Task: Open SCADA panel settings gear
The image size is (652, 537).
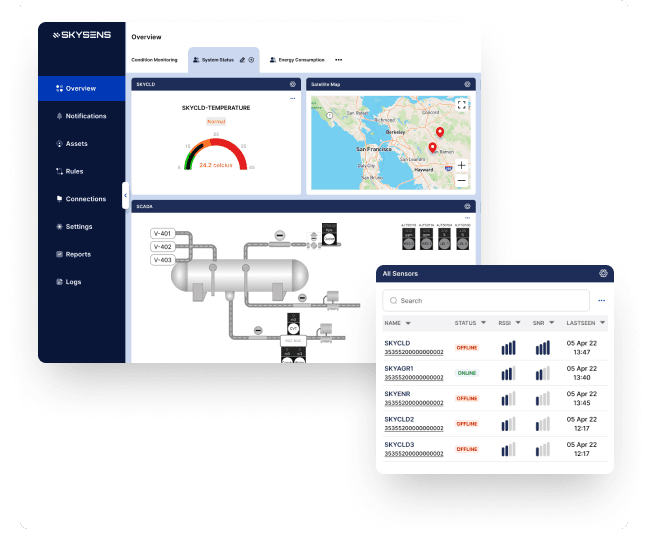Action: [467, 206]
